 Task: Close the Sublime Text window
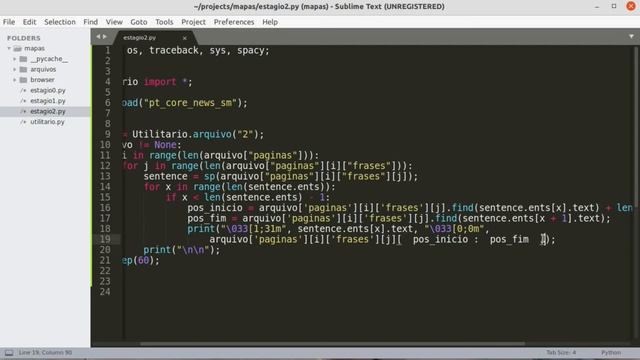point(631,7)
